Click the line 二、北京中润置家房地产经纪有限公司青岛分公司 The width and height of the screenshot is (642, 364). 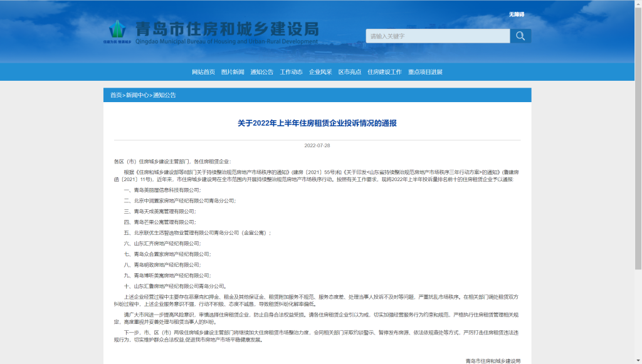(x=180, y=201)
